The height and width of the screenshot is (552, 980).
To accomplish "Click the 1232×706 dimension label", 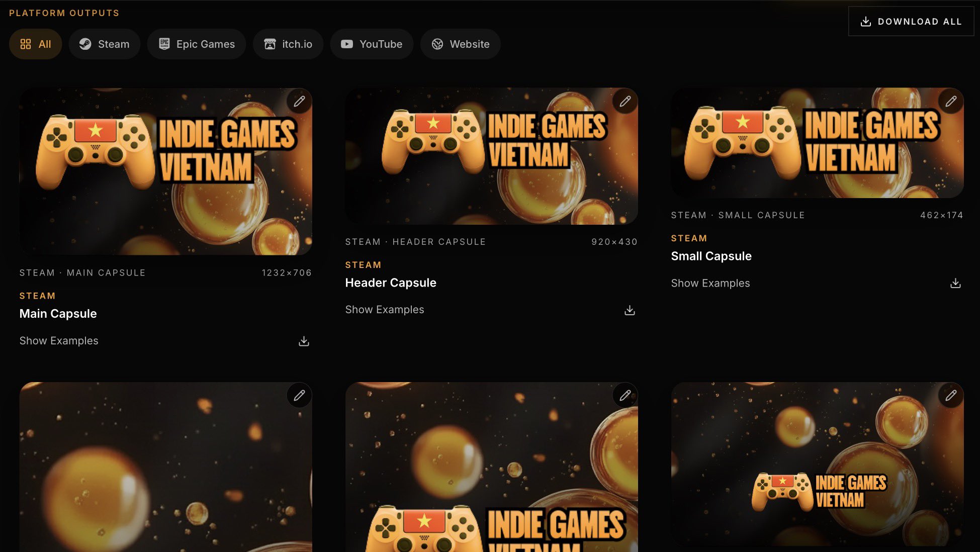I will 287,272.
